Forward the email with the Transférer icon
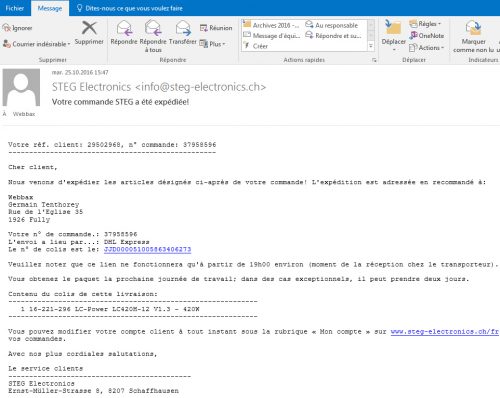500x398 pixels. [183, 28]
